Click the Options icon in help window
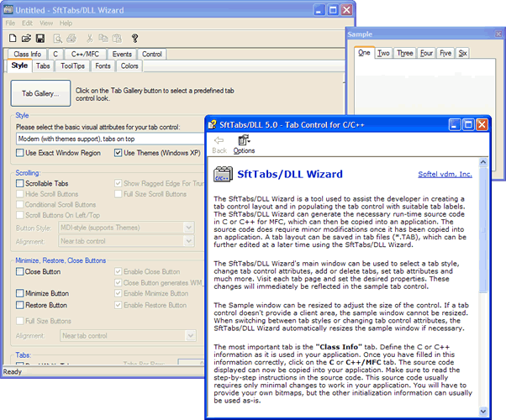 point(244,144)
